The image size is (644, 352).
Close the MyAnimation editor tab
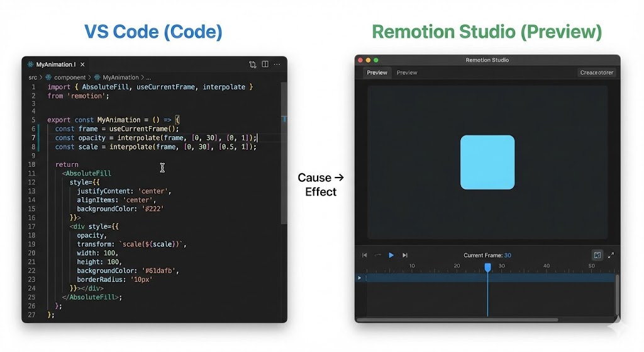coord(82,64)
